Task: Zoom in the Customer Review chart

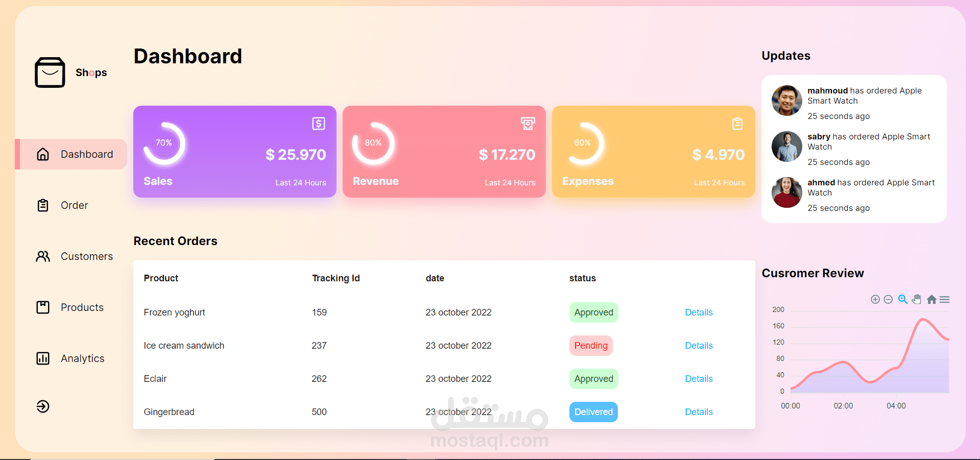Action: [875, 300]
